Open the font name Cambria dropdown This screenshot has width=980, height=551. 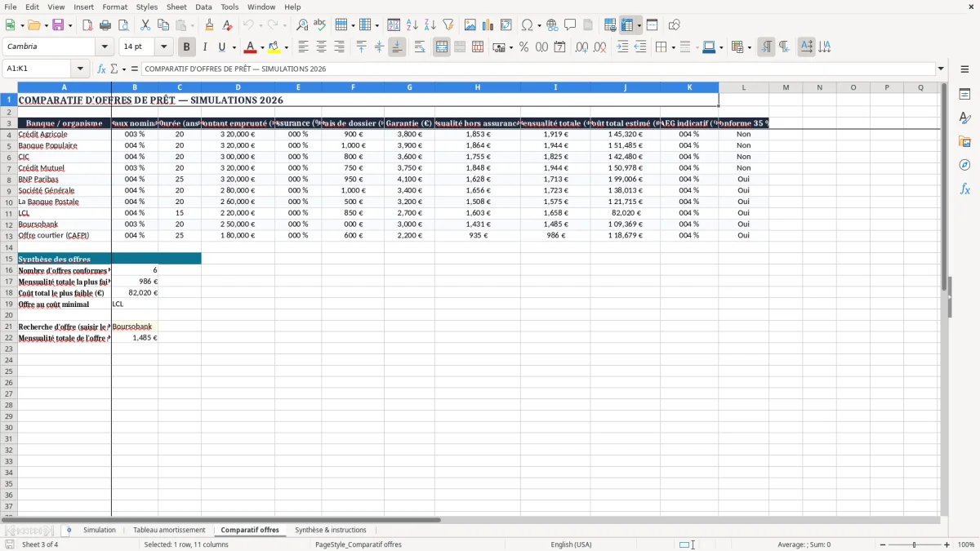click(105, 47)
